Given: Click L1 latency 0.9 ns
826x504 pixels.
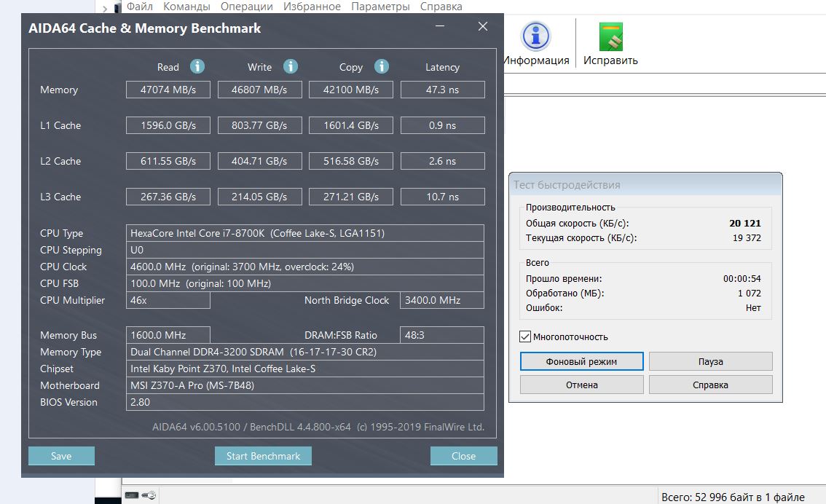Looking at the screenshot, I should coord(443,125).
